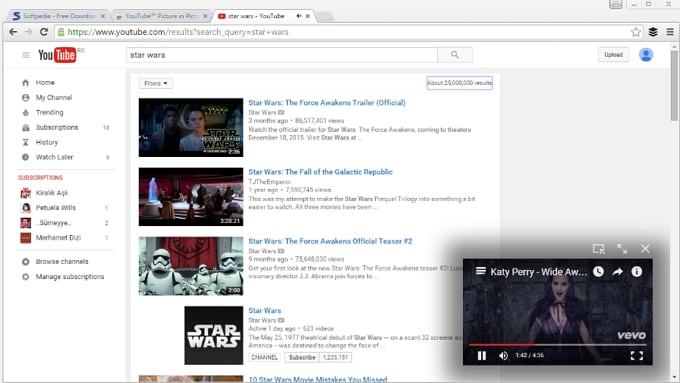680x383 pixels.
Task: Click the expand arrows icon above mini player
Action: pos(622,249)
